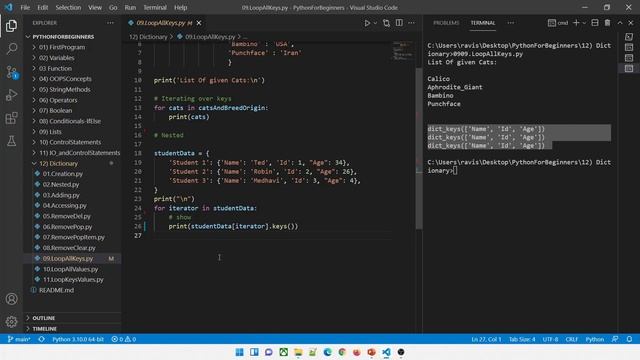640x360 pixels.
Task: Open PowerPoint from the taskbar
Action: point(371,352)
